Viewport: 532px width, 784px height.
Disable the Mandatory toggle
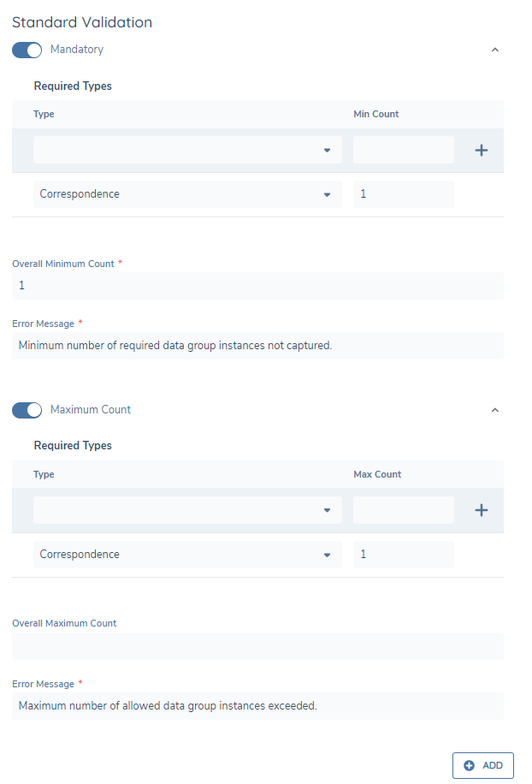(x=27, y=50)
